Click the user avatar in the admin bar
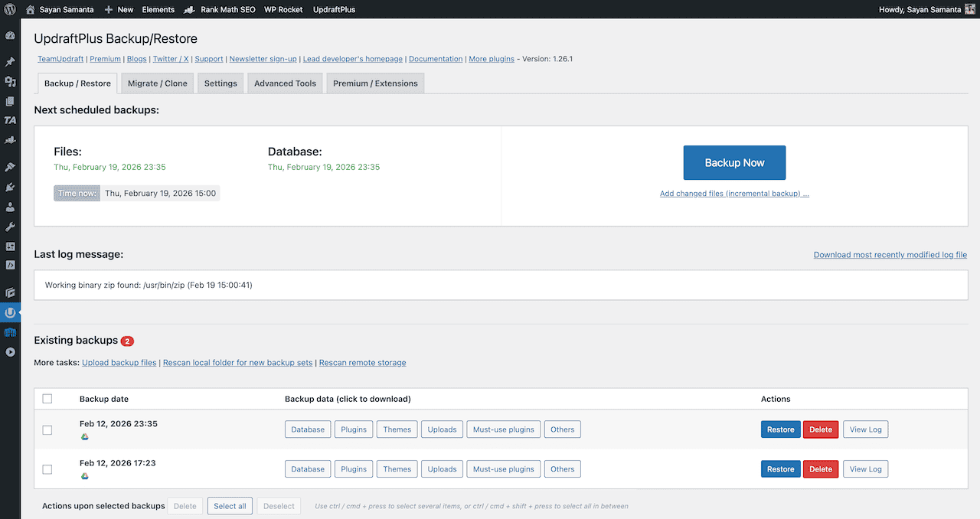This screenshot has height=519, width=980. click(x=969, y=9)
